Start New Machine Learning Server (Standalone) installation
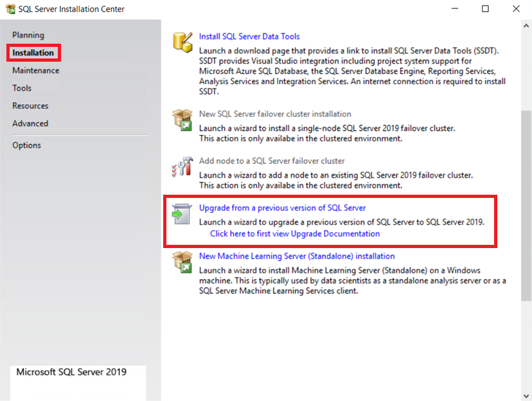Viewport: 532px width, 401px height. pyautogui.click(x=297, y=256)
